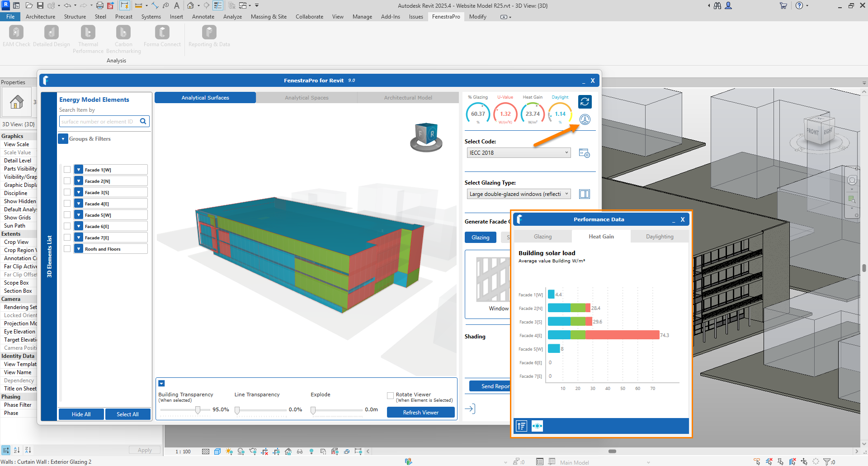Click the Building Transparency slider handle
The image size is (868, 466).
point(198,410)
